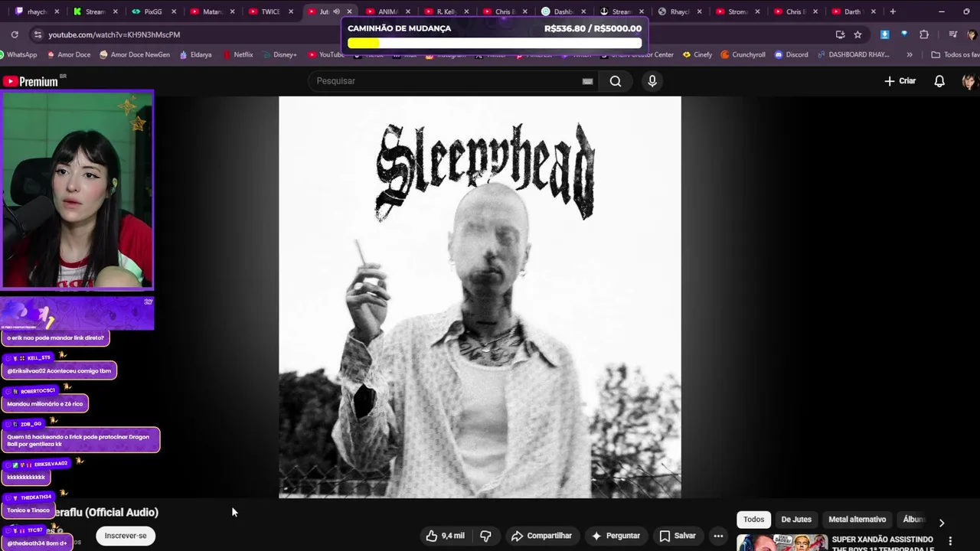Open the YouTube account avatar menu

coord(970,81)
